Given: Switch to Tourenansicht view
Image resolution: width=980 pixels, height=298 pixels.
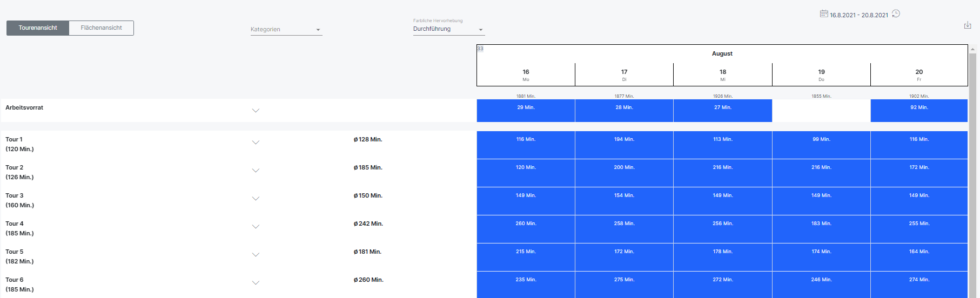Looking at the screenshot, I should click(x=38, y=28).
